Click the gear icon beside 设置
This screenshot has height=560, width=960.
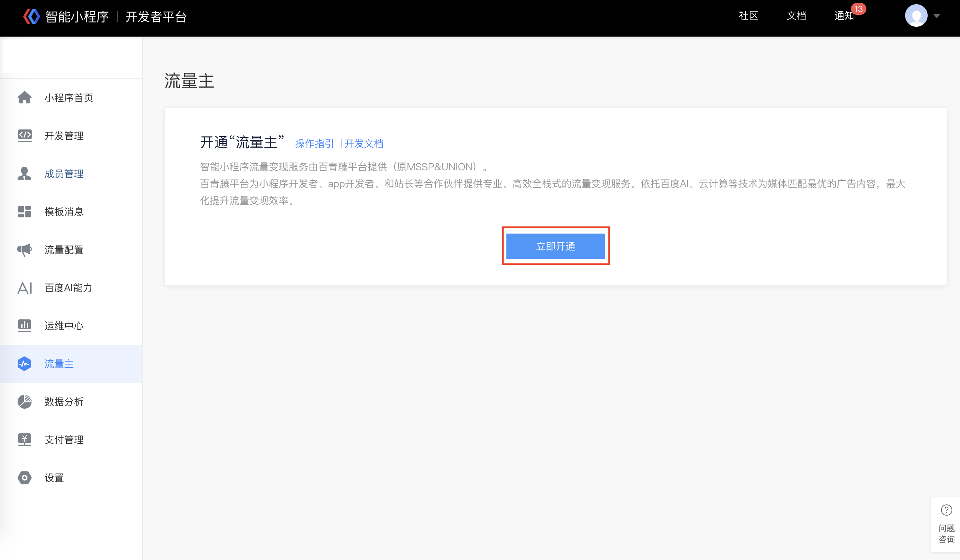point(25,478)
